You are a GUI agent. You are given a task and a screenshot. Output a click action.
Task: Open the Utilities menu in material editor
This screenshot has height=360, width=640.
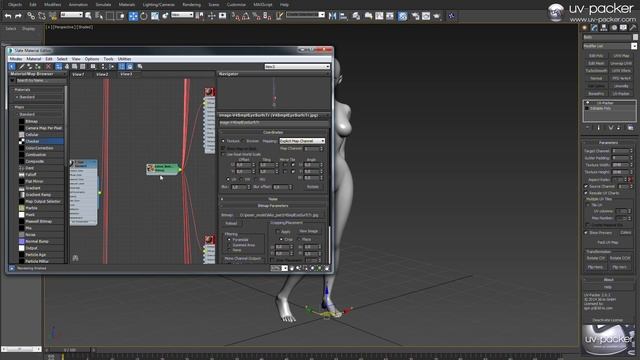[x=124, y=59]
